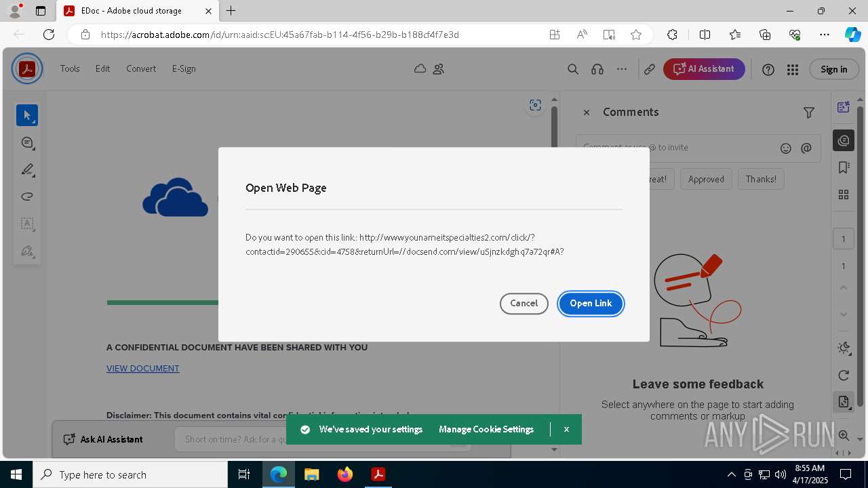Open Manage Cookie Settings
The image size is (868, 488).
[486, 429]
